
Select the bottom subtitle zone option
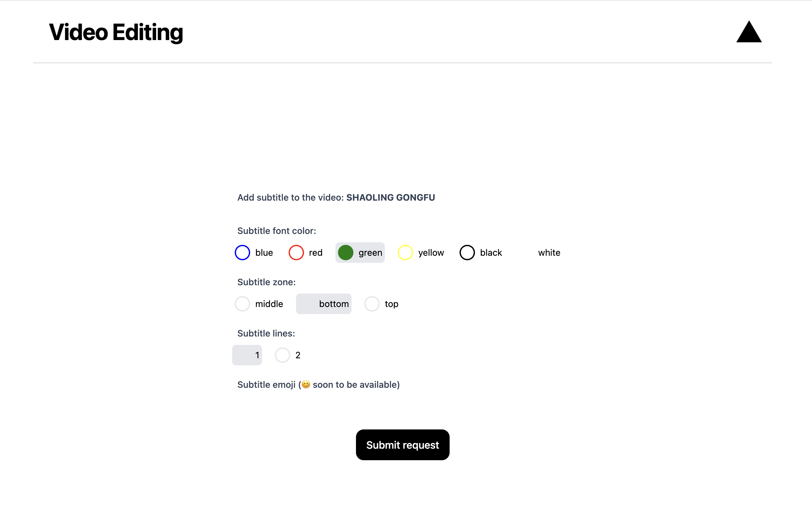pyautogui.click(x=324, y=304)
